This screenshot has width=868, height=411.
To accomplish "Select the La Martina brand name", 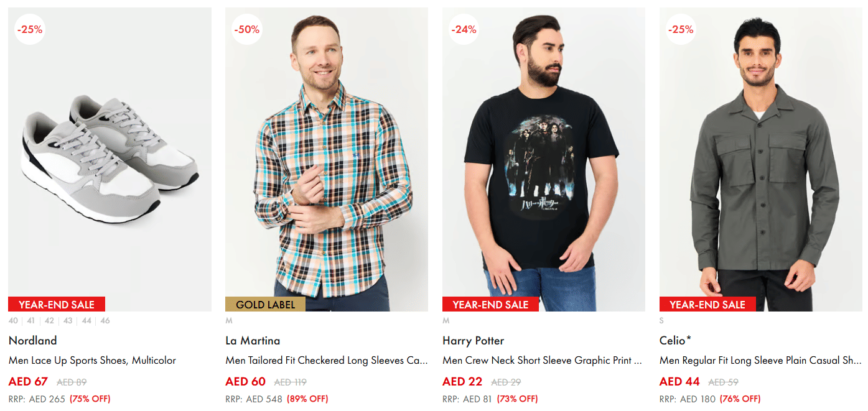I will (253, 341).
